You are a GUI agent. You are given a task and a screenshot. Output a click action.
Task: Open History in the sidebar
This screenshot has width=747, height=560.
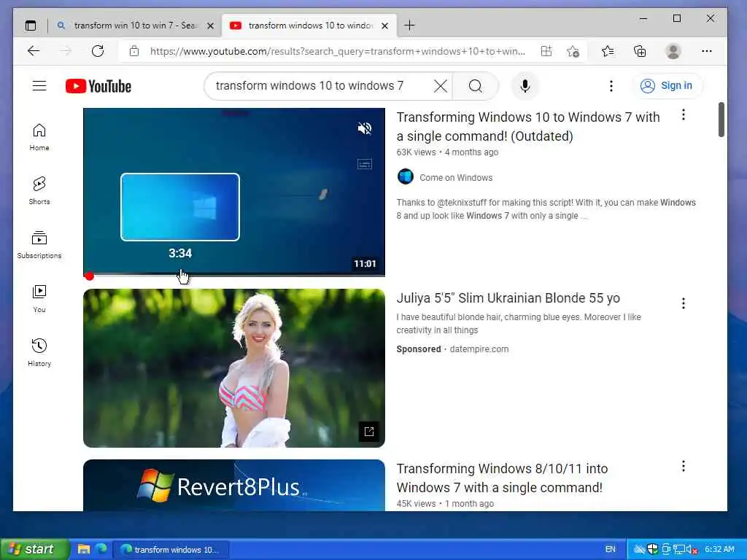click(39, 352)
